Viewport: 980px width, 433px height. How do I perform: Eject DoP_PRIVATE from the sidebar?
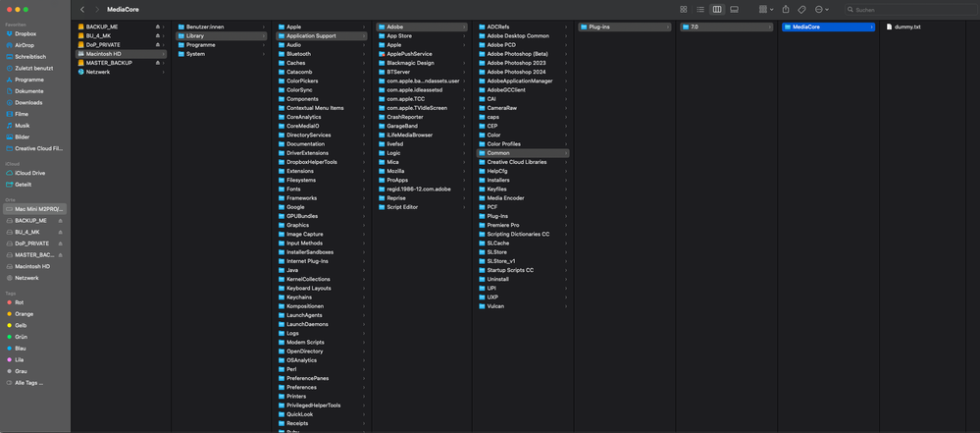coord(60,243)
